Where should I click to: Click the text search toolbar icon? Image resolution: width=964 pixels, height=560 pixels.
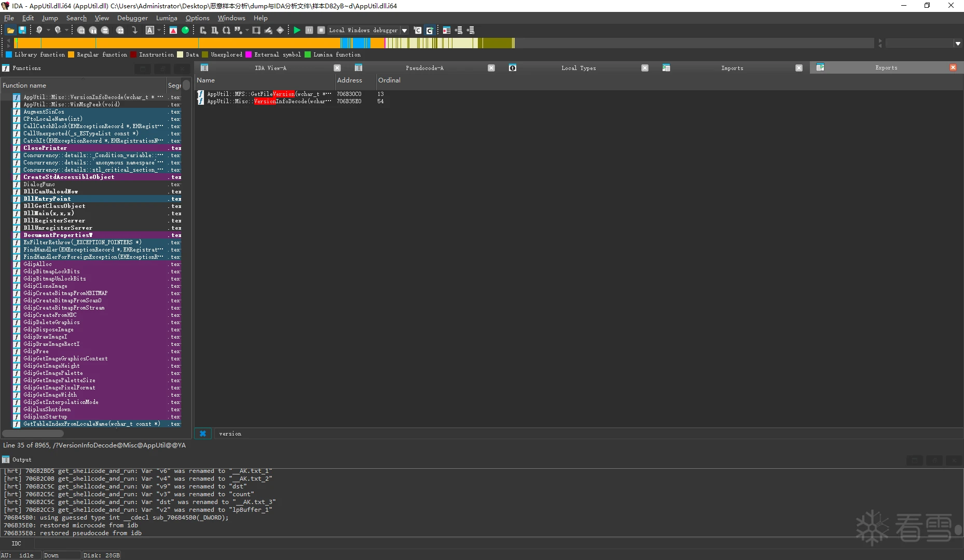click(93, 31)
